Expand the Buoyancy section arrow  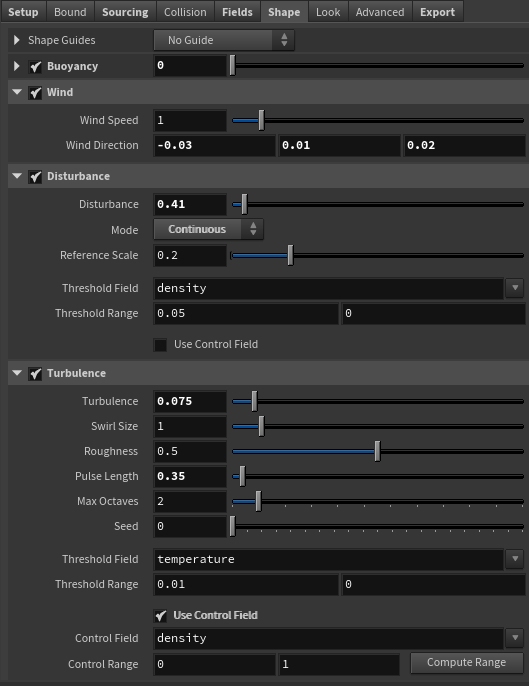point(17,66)
